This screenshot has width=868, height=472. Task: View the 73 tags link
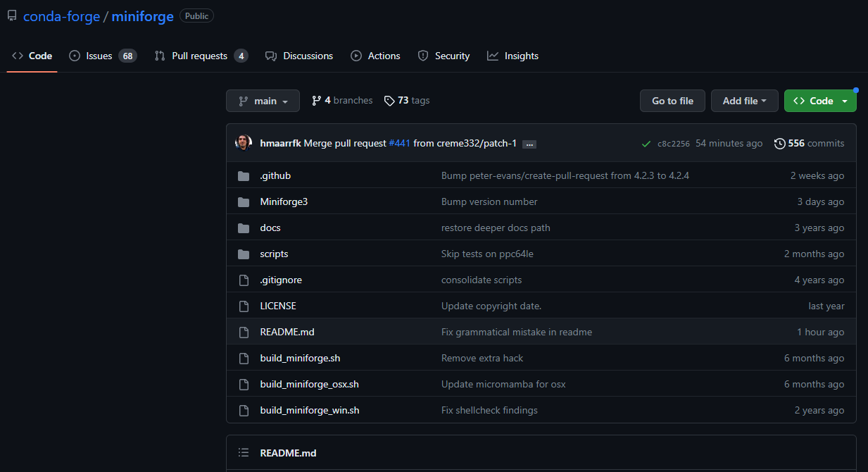(x=407, y=101)
